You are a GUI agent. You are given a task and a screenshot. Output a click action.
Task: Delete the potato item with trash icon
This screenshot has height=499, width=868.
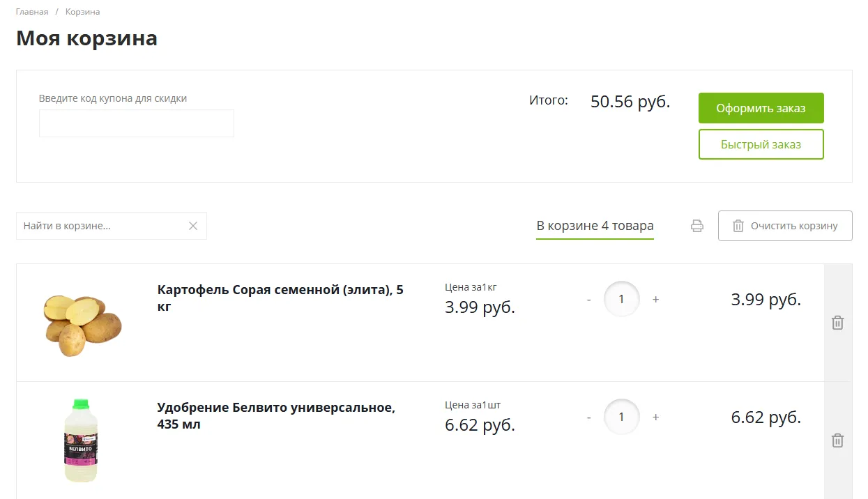pyautogui.click(x=837, y=323)
